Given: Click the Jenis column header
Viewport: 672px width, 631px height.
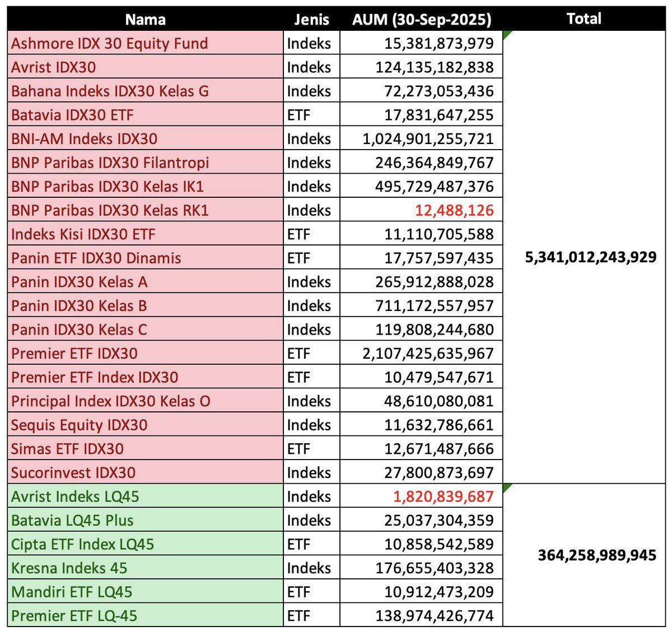Looking at the screenshot, I should pos(311,20).
